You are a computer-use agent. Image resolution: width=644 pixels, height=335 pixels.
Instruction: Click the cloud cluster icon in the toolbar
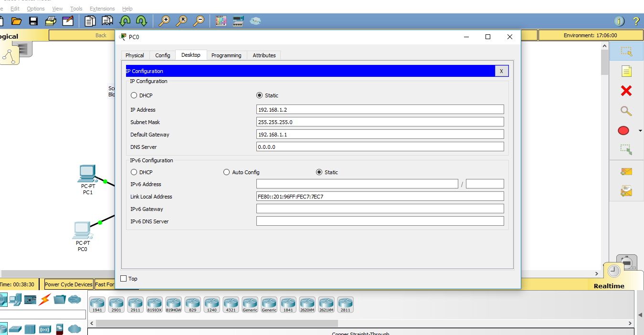tap(255, 21)
